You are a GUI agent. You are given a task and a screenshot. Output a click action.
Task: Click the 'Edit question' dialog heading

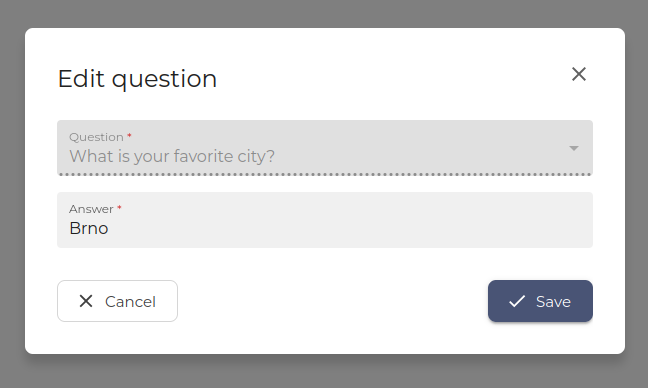tap(137, 79)
